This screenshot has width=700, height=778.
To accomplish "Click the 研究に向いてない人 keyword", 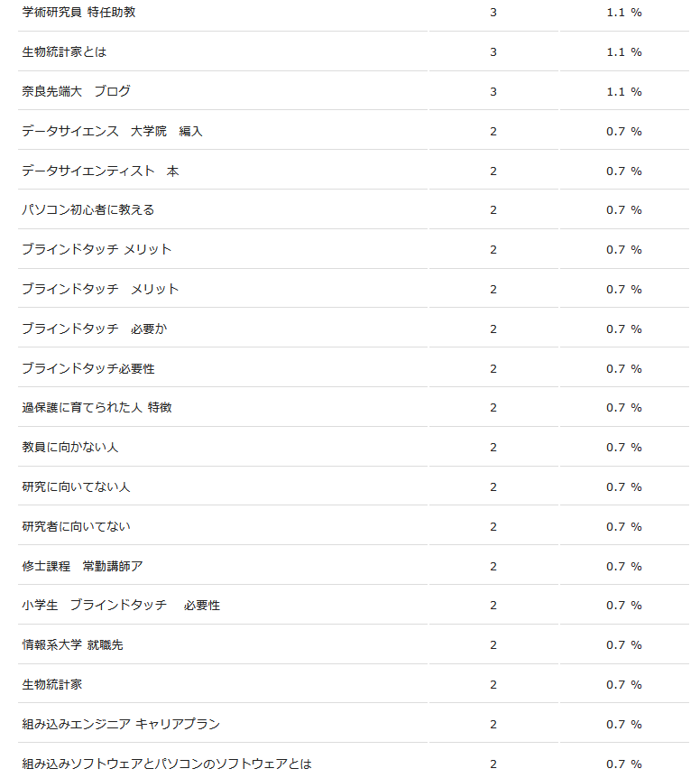I will (x=76, y=487).
